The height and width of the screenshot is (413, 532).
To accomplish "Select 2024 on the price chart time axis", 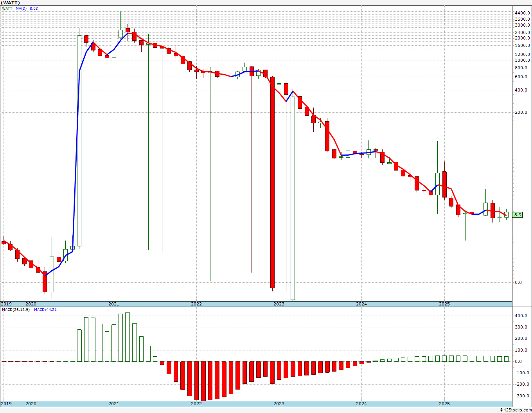I will click(361, 304).
